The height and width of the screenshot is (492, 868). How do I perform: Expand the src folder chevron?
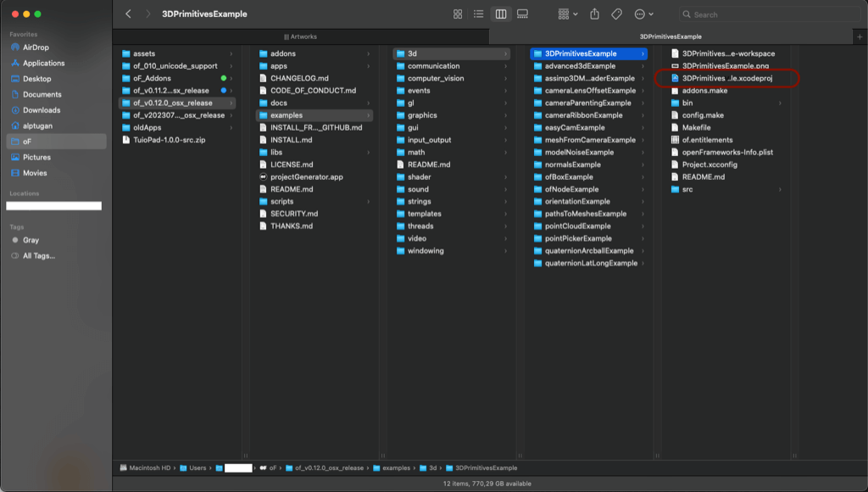pyautogui.click(x=780, y=189)
